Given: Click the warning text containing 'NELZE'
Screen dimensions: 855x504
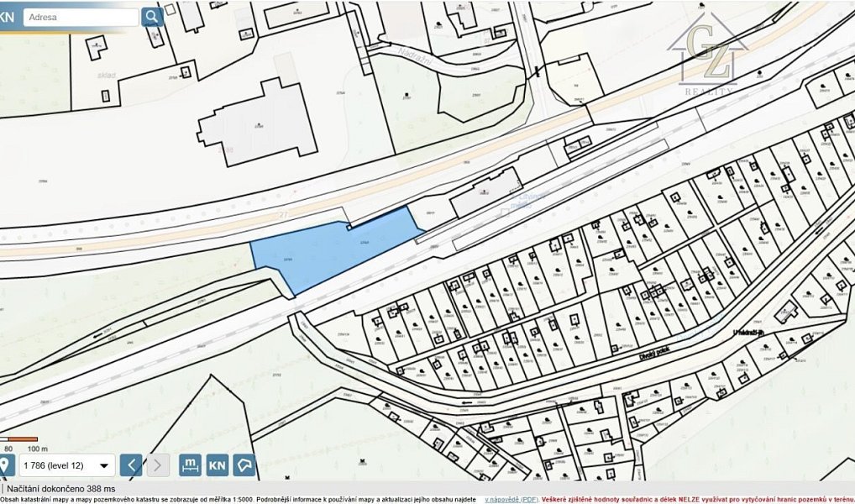Looking at the screenshot, I should point(697,499).
